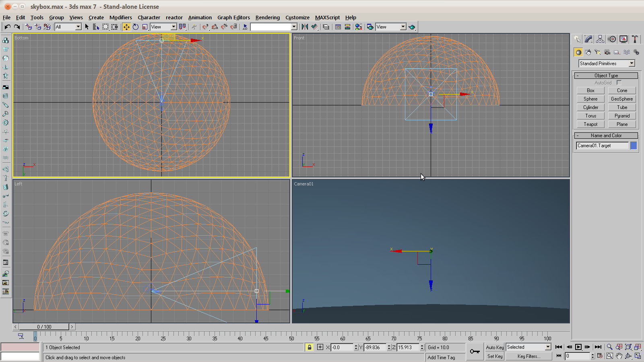Viewport: 644px width, 362px height.
Task: Toggle the Selection Lock padlock button
Action: point(309,347)
